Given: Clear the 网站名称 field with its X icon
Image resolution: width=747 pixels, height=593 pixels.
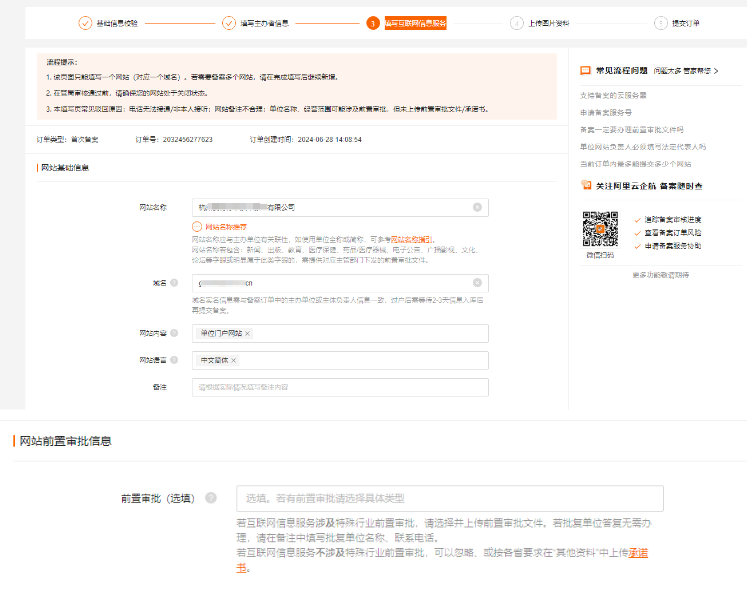Looking at the screenshot, I should [x=477, y=207].
